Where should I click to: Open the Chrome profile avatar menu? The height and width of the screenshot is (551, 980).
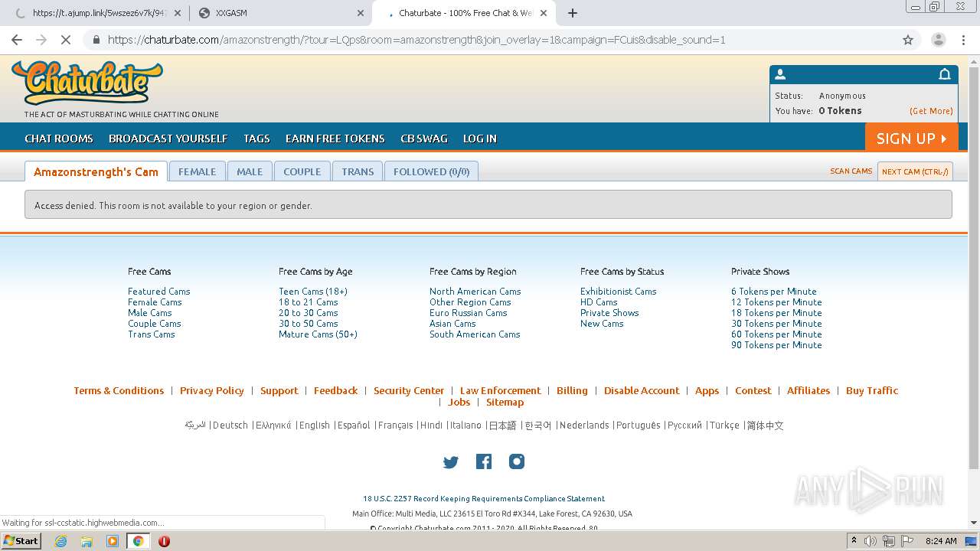coord(938,40)
